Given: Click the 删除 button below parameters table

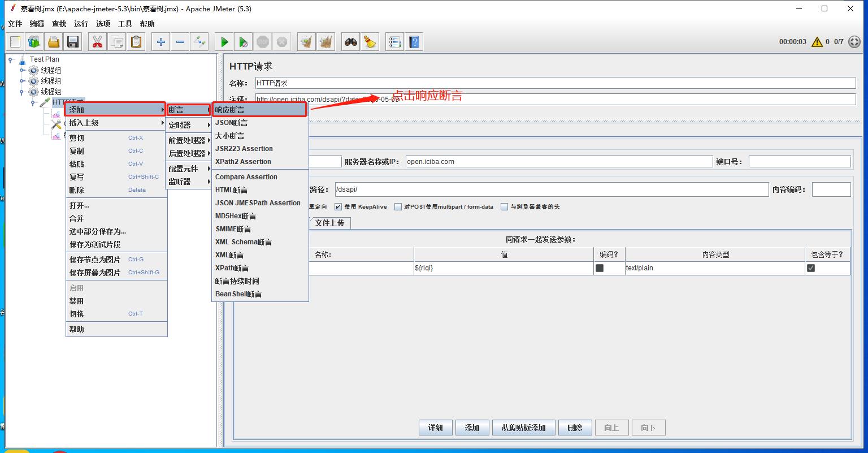Looking at the screenshot, I should click(575, 428).
